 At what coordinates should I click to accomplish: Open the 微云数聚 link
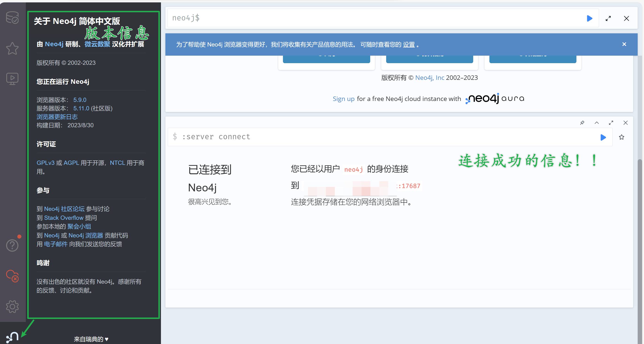(97, 44)
